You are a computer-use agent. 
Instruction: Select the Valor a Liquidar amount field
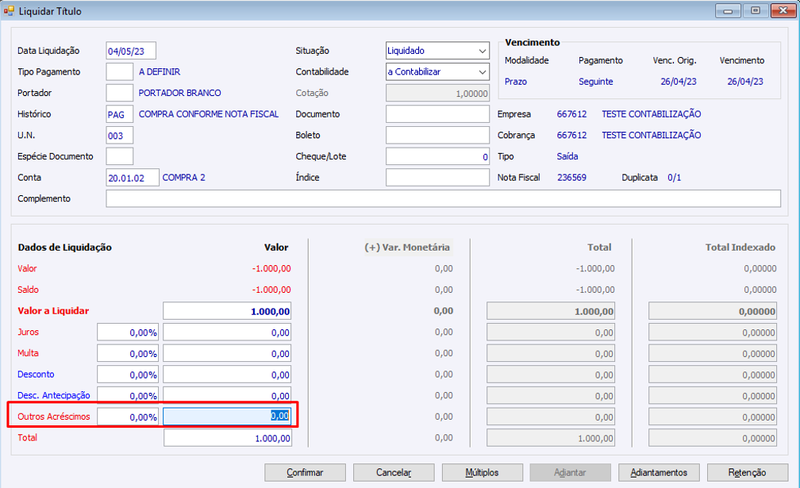228,311
